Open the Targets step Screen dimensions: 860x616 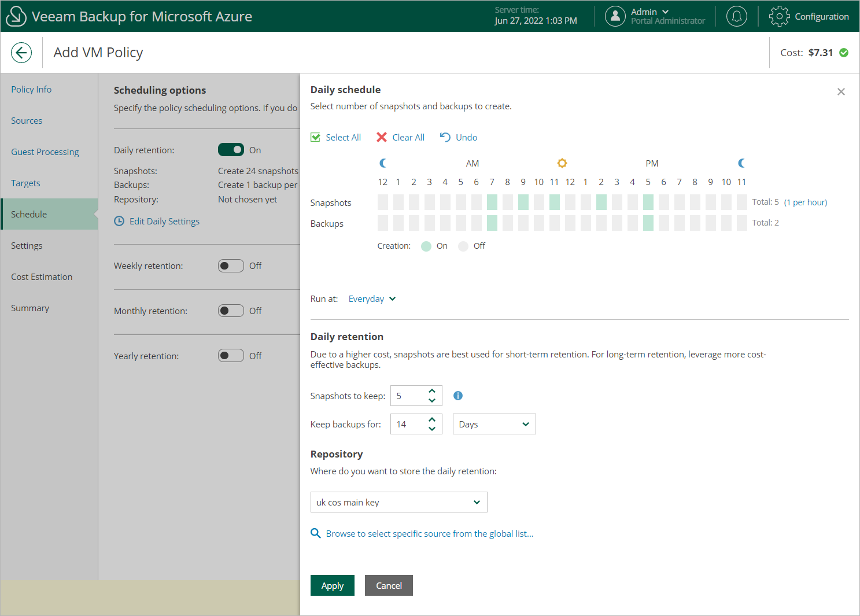click(x=25, y=183)
